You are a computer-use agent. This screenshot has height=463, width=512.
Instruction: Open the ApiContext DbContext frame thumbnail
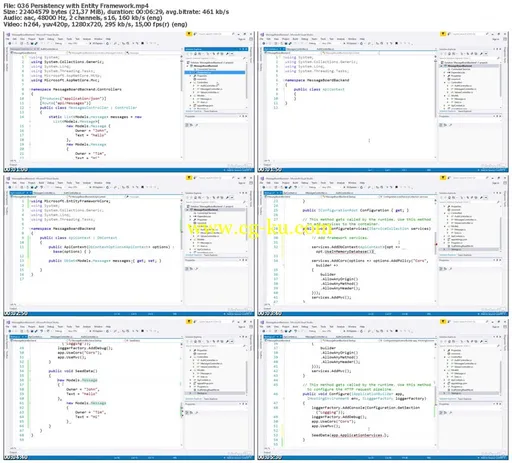[129, 246]
